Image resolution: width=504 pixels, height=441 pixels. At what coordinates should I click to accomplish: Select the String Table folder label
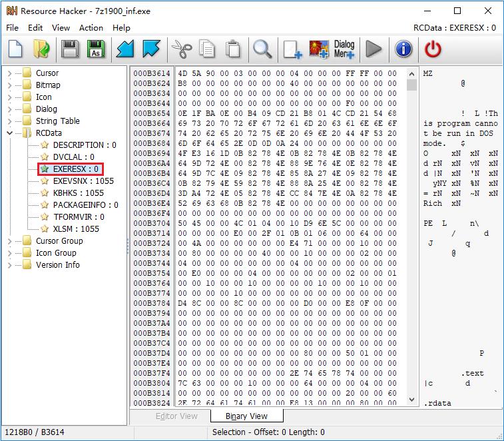pyautogui.click(x=58, y=121)
